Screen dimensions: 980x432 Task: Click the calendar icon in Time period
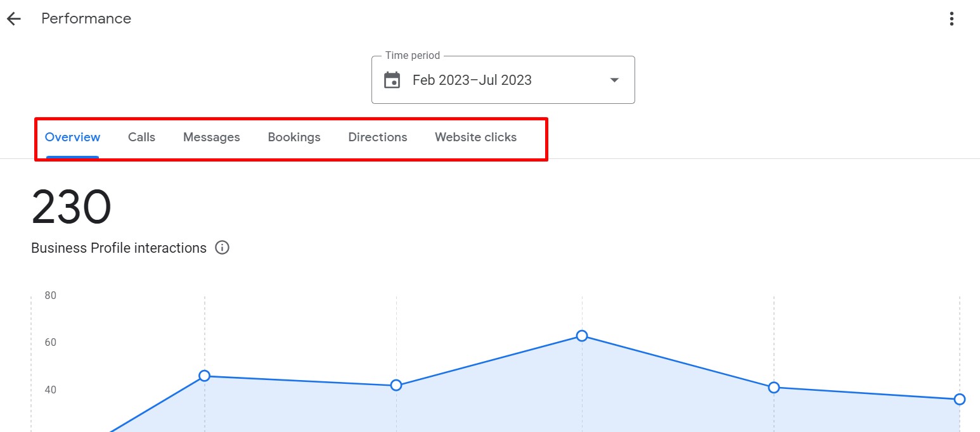point(392,80)
